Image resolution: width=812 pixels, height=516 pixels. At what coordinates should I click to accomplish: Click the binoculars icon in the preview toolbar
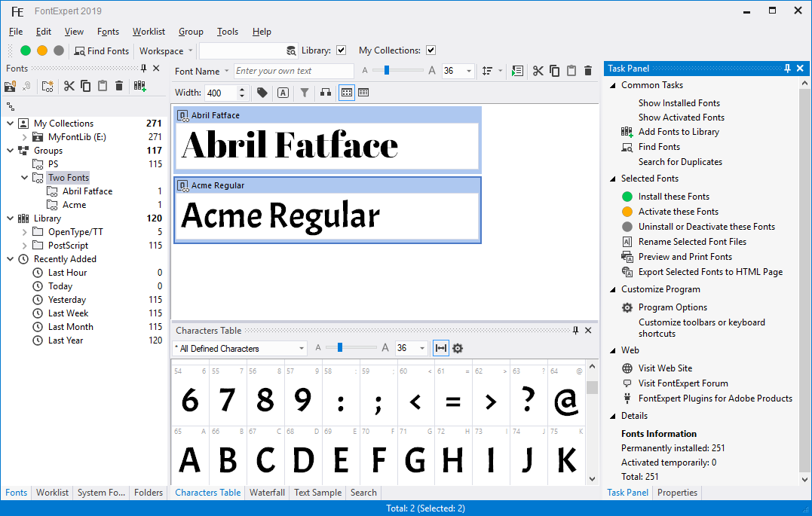tap(325, 93)
